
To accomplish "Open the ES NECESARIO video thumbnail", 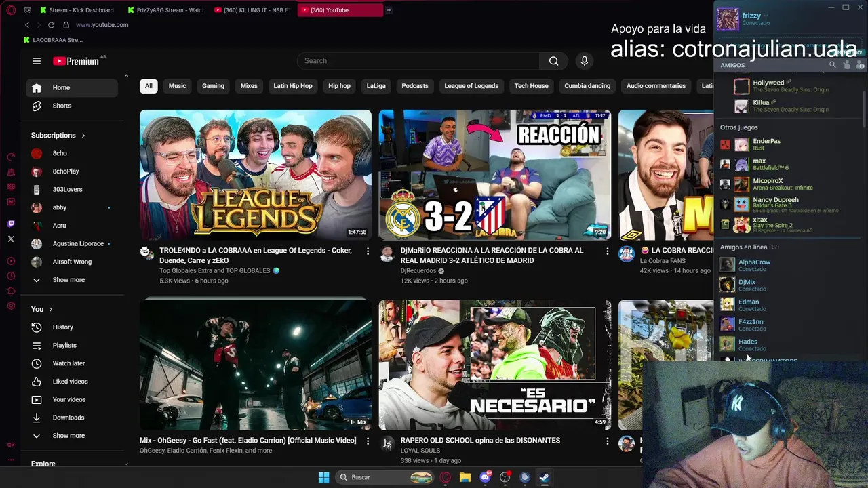I will [x=495, y=365].
